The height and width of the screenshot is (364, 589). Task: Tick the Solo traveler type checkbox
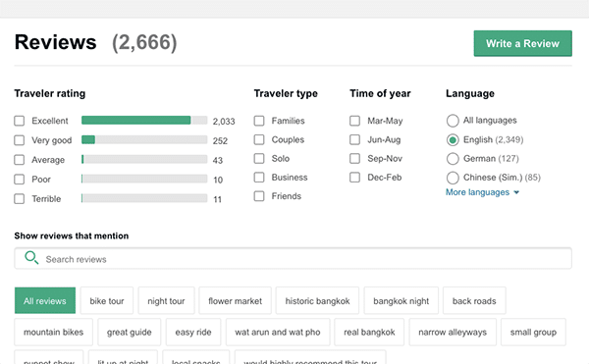coord(259,158)
